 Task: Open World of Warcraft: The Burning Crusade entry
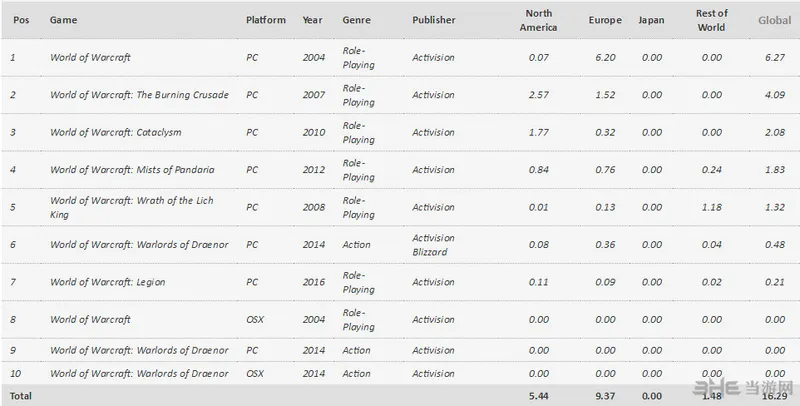click(x=139, y=95)
